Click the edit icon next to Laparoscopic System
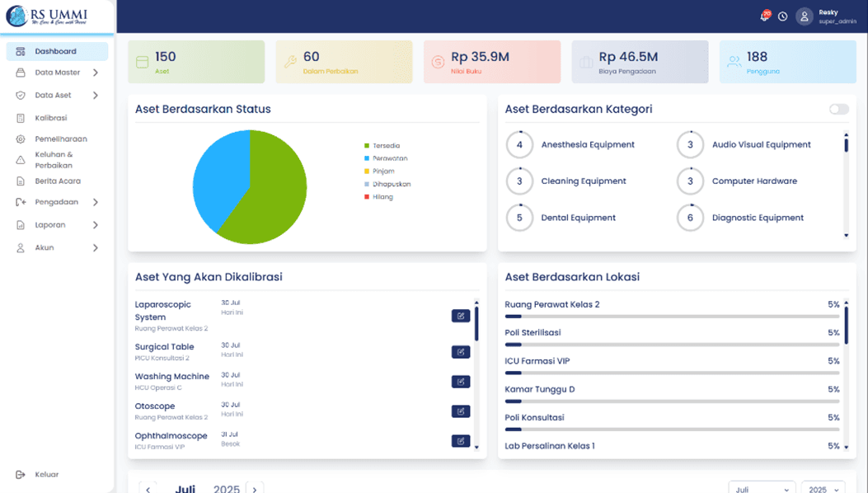This screenshot has height=493, width=868. click(x=461, y=315)
